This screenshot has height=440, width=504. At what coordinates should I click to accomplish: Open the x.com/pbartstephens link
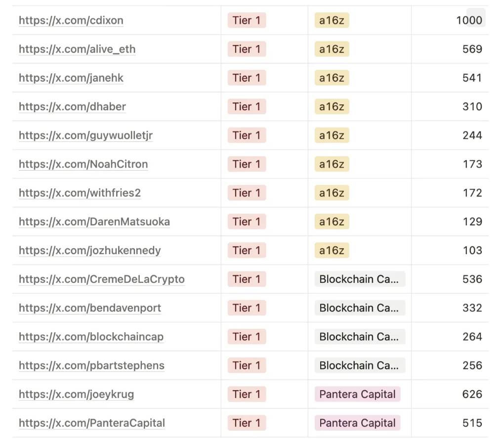click(x=91, y=366)
